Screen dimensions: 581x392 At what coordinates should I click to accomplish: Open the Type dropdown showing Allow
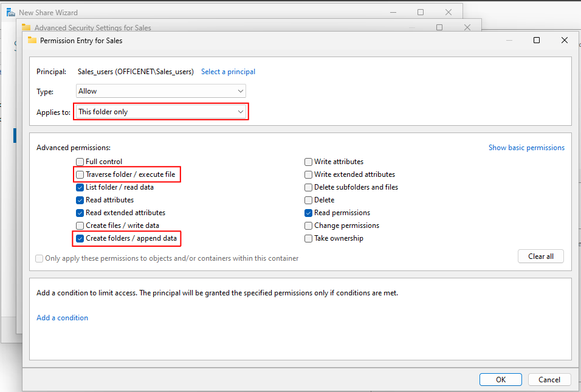coord(161,91)
